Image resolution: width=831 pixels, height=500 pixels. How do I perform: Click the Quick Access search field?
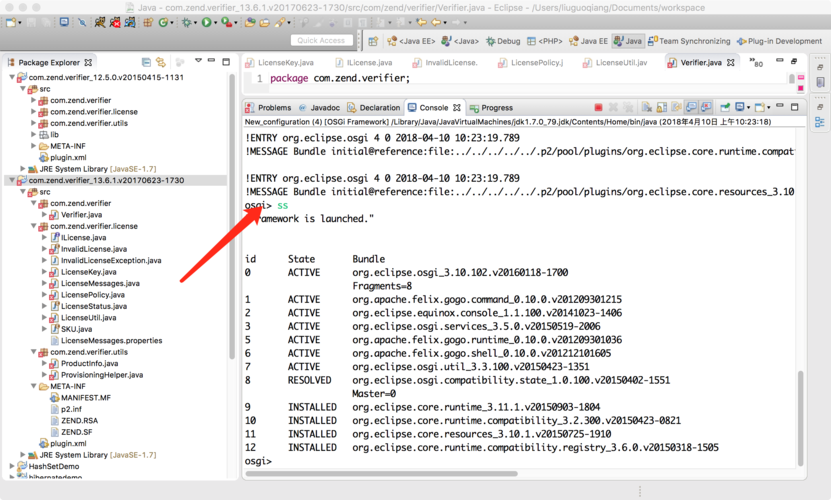(x=321, y=41)
